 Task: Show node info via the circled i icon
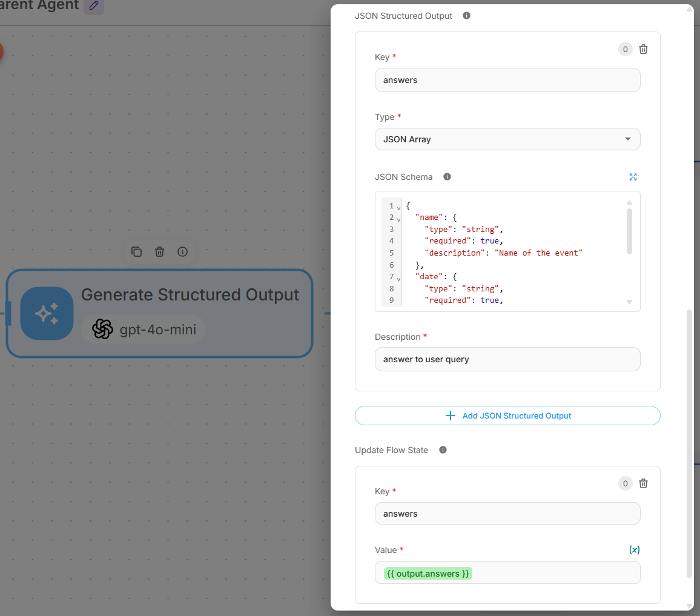(x=182, y=251)
